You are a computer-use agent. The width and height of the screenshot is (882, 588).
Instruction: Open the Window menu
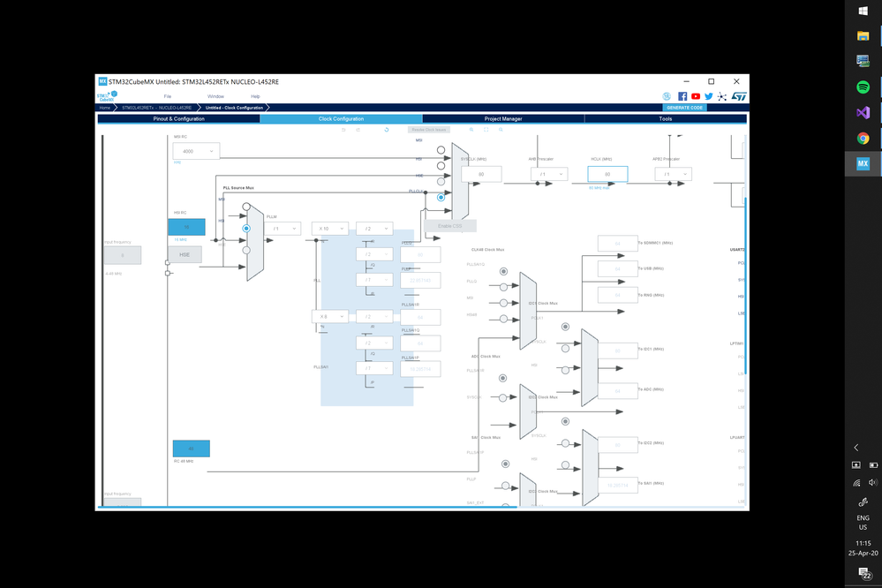coord(215,96)
